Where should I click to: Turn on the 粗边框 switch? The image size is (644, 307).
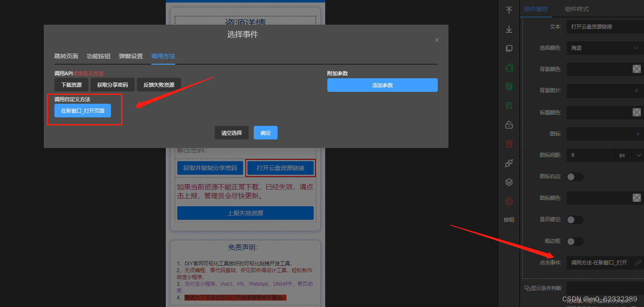click(x=575, y=241)
